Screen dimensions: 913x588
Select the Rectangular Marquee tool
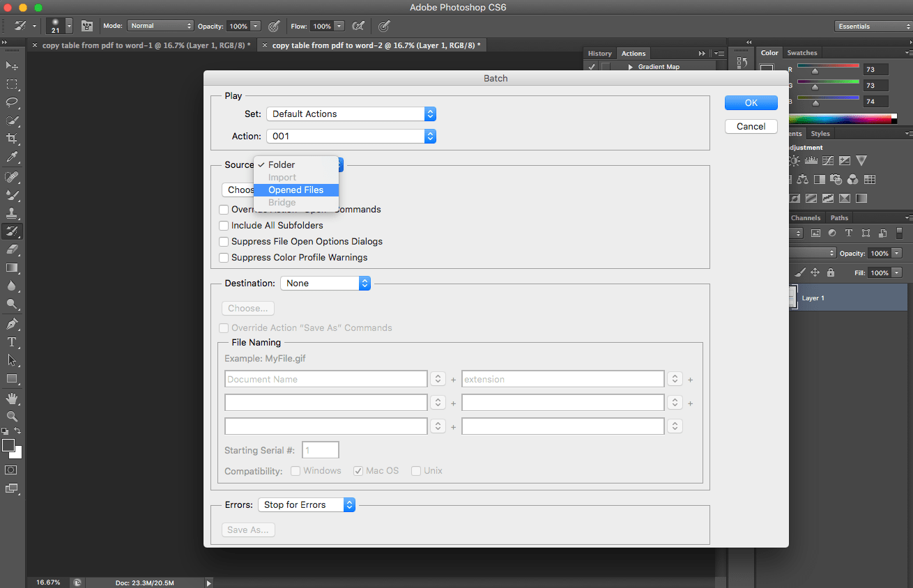pyautogui.click(x=12, y=84)
